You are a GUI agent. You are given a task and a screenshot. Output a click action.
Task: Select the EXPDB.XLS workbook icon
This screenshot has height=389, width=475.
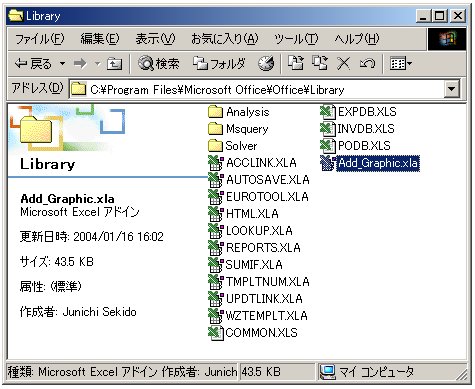tap(327, 112)
